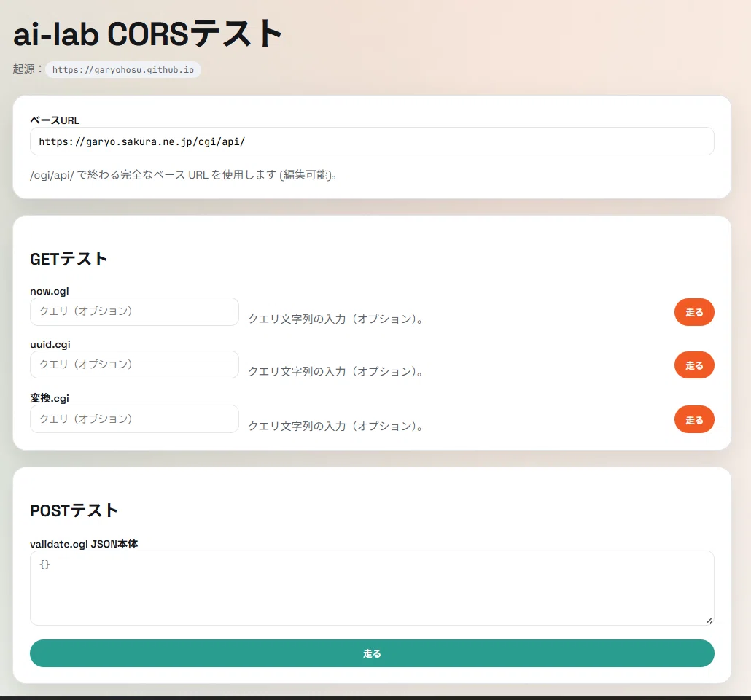Focus the 変換.cgi query input
The image size is (751, 700).
click(x=134, y=419)
